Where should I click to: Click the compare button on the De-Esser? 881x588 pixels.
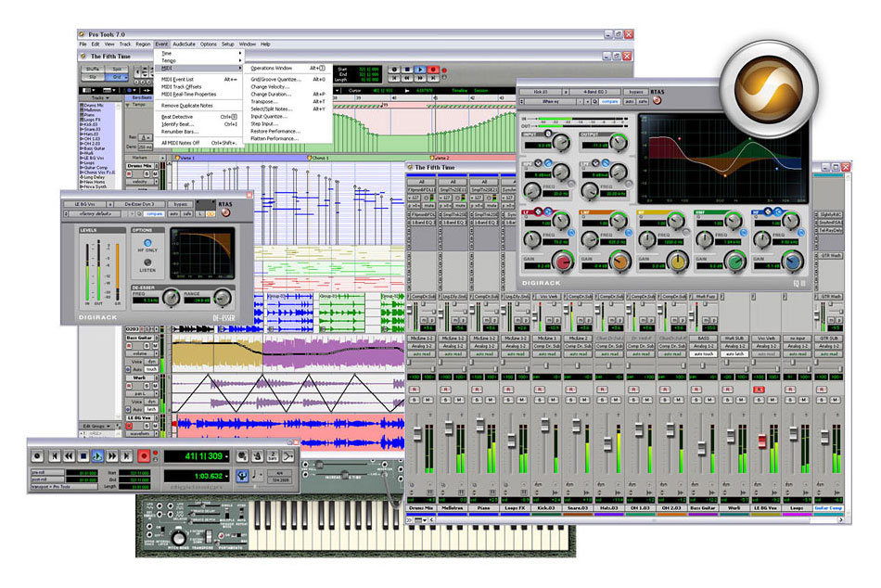153,213
